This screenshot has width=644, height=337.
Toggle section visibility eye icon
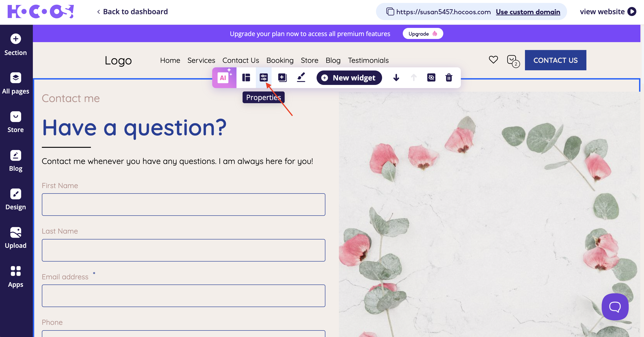tap(431, 78)
